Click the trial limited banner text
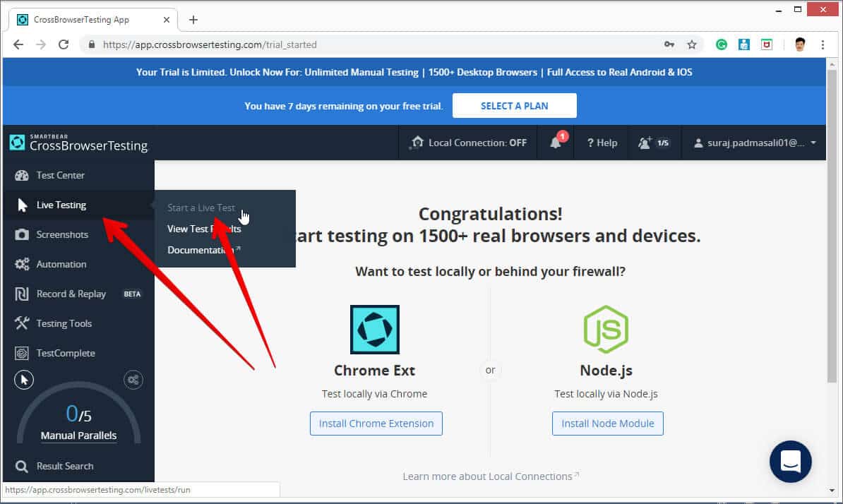843x504 pixels. [x=414, y=72]
